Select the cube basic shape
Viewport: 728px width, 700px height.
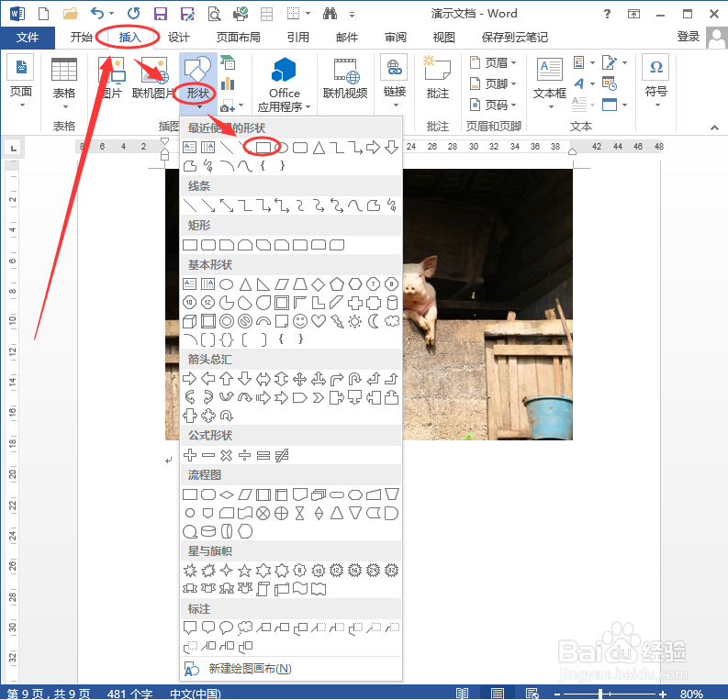pyautogui.click(x=189, y=321)
